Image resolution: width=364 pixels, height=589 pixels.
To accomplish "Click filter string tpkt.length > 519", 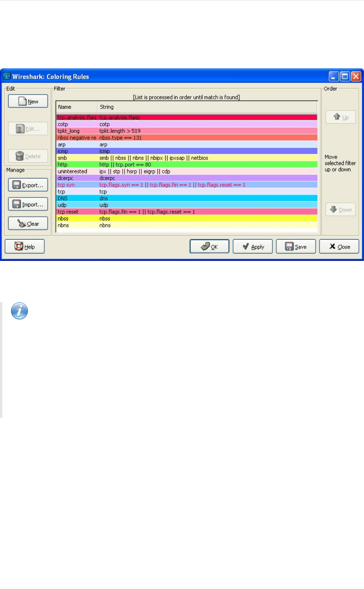I will [x=120, y=131].
